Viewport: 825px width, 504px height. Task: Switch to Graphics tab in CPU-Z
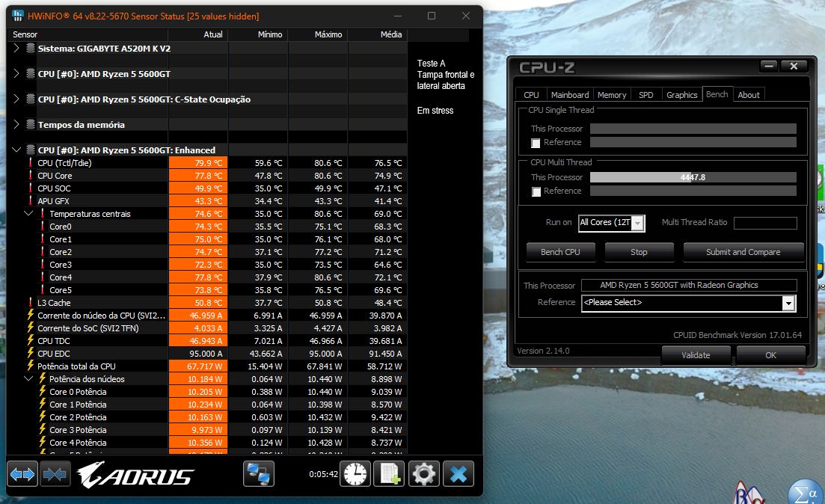[682, 95]
